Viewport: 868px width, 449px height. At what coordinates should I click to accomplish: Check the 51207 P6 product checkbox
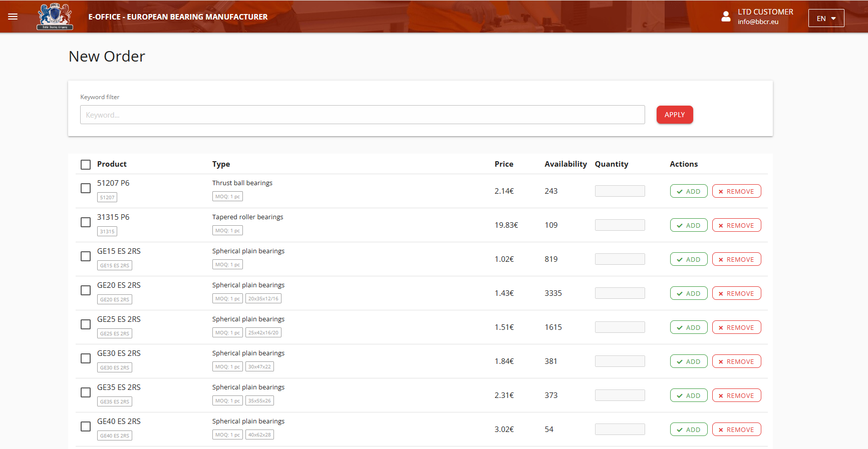pyautogui.click(x=86, y=188)
